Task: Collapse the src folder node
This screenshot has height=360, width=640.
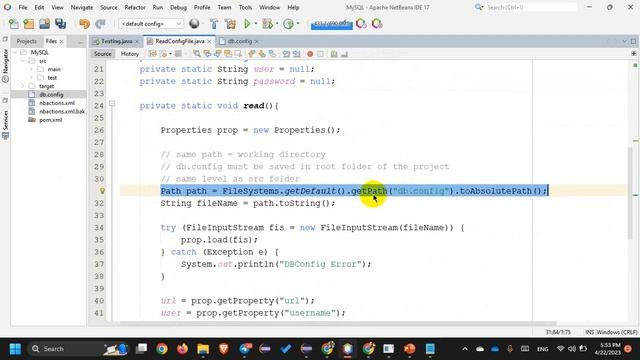Action: pyautogui.click(x=23, y=61)
